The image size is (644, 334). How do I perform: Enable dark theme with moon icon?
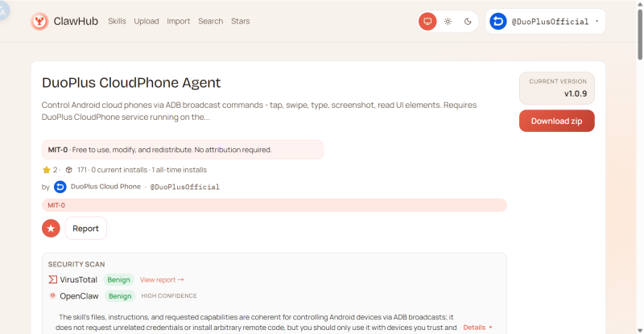pyautogui.click(x=468, y=22)
